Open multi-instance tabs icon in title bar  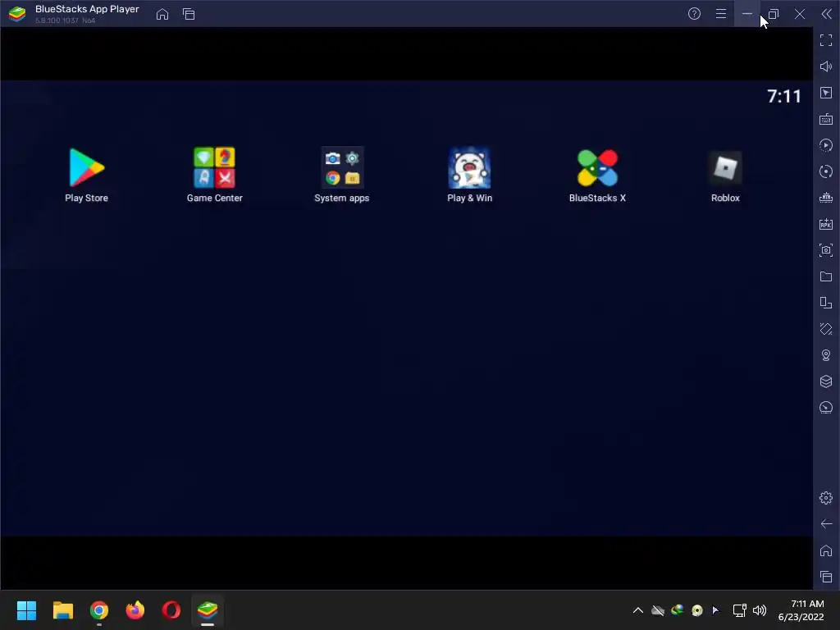[x=189, y=14]
